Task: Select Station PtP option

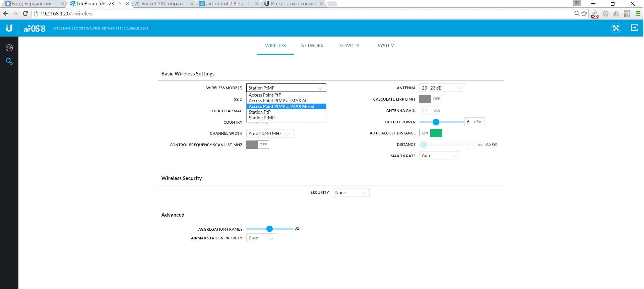Action: [286, 112]
